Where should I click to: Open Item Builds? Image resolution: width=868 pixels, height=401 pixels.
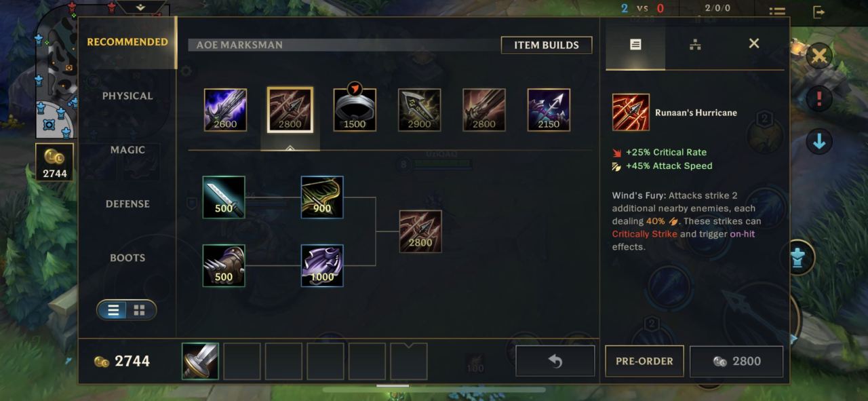pos(547,45)
